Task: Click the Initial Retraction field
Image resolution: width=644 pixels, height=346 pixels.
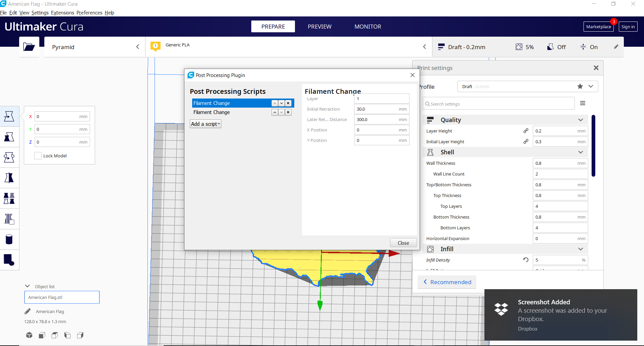Action: (382, 109)
